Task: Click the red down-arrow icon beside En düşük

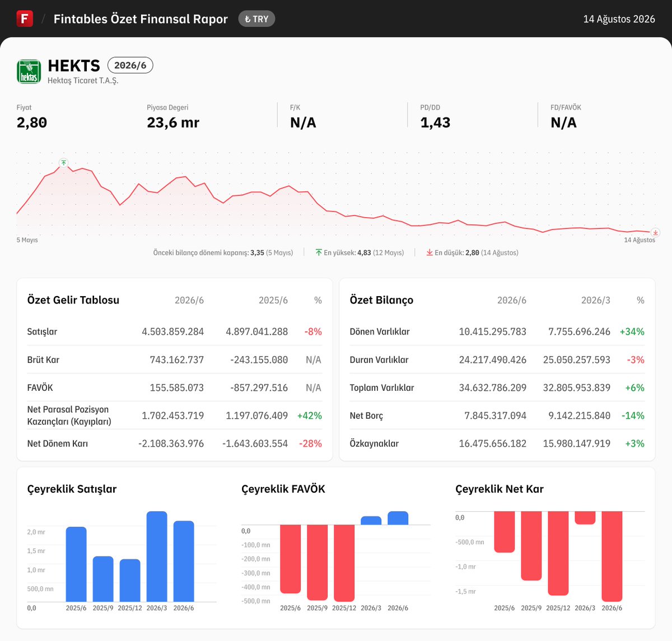Action: tap(430, 252)
